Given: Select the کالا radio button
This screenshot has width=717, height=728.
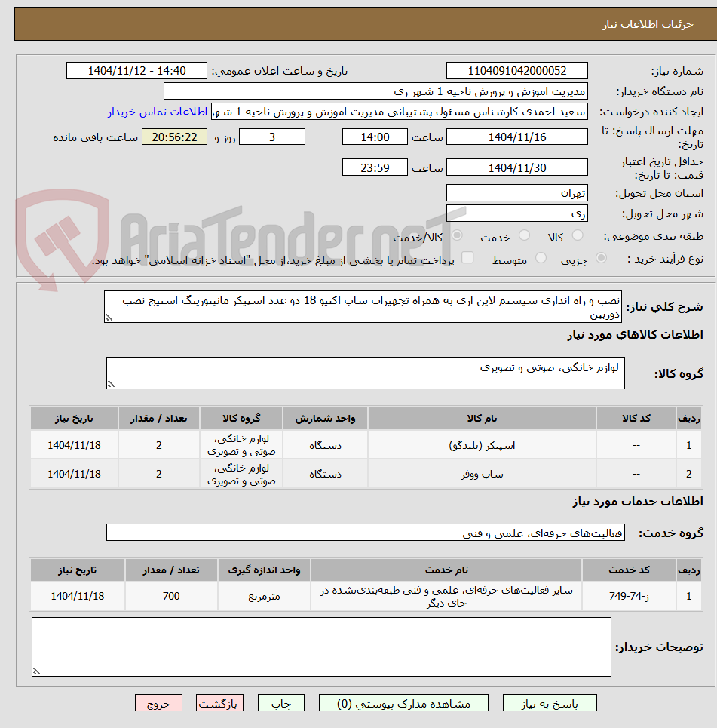Looking at the screenshot, I should (x=578, y=235).
